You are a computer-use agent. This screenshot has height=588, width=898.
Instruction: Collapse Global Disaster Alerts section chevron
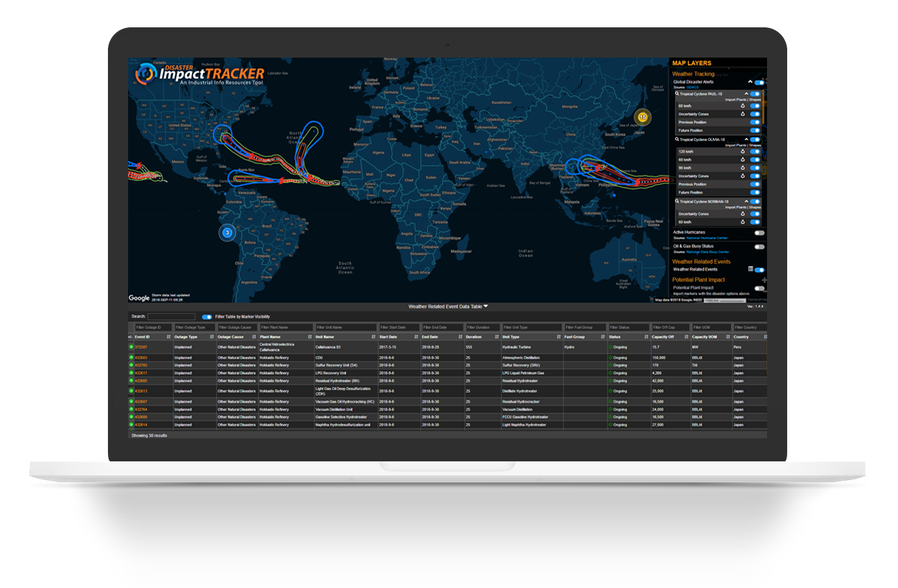(x=750, y=82)
